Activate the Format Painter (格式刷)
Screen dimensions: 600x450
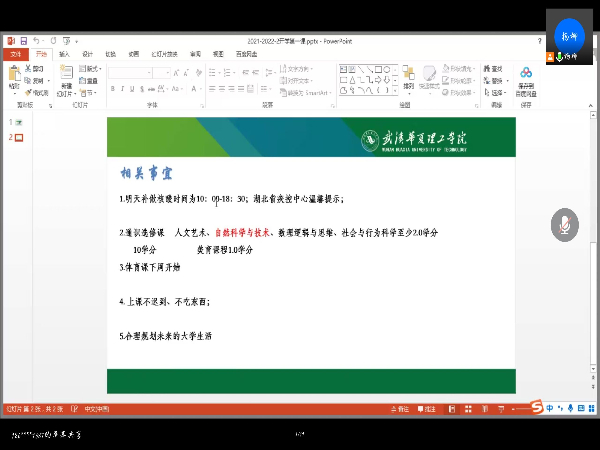[37, 93]
